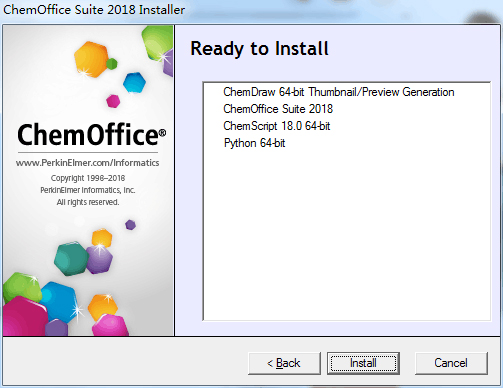Select ChemScript 18.0 64-bit in the list
Screen dimensions: 503x388
click(277, 126)
